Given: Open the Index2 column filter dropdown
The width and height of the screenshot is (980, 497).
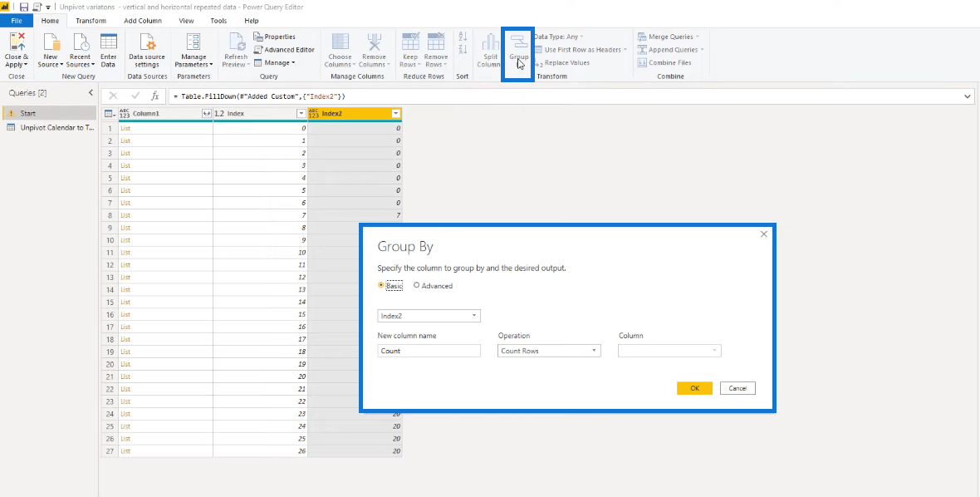Looking at the screenshot, I should coord(395,114).
